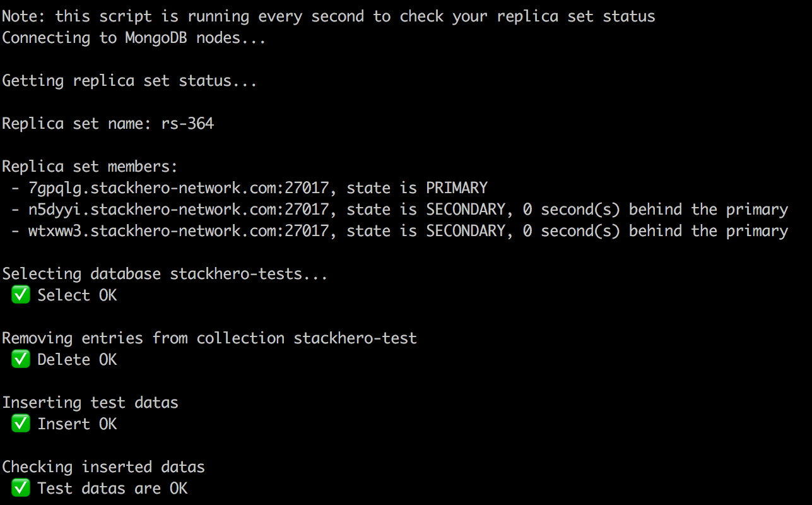
Task: Click the "Replica set members:" heading
Action: coord(90,167)
